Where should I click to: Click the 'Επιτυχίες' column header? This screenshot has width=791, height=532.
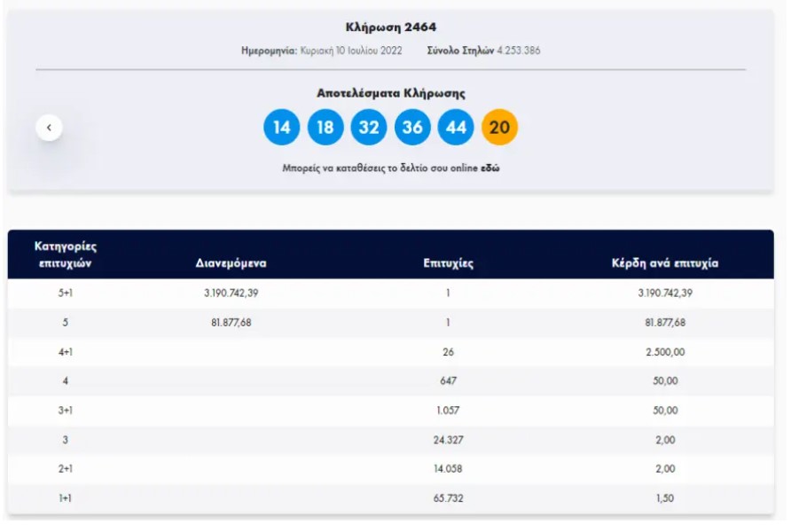(x=448, y=263)
